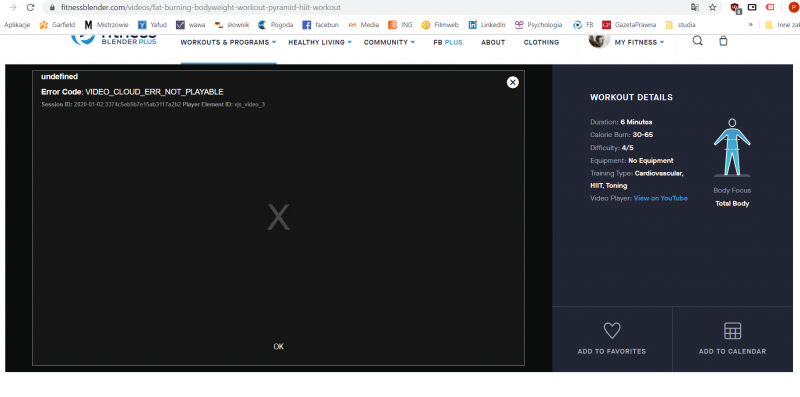Expand Workouts & Programs menu
Viewport: 800px width, 397px height.
[228, 42]
